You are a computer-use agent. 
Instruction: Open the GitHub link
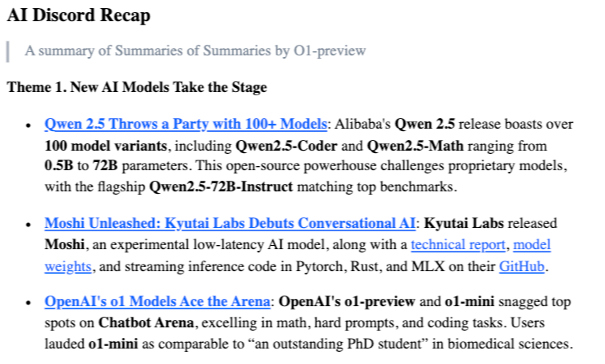[522, 266]
